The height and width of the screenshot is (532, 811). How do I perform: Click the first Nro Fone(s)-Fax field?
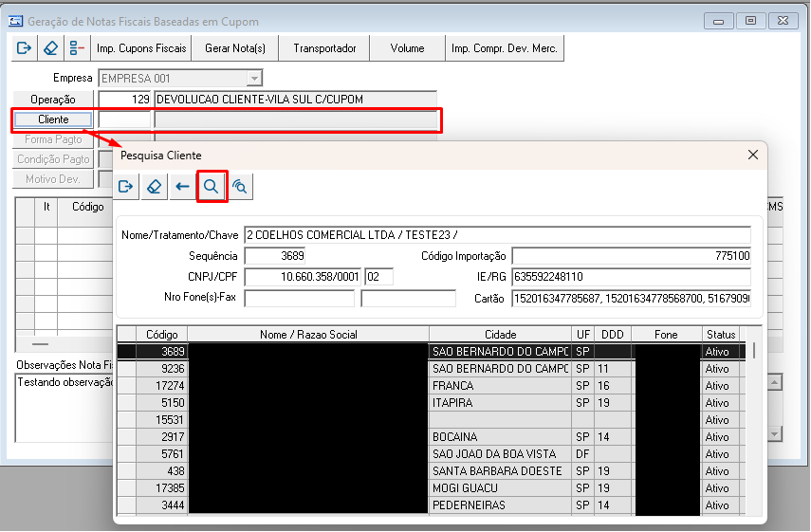300,299
